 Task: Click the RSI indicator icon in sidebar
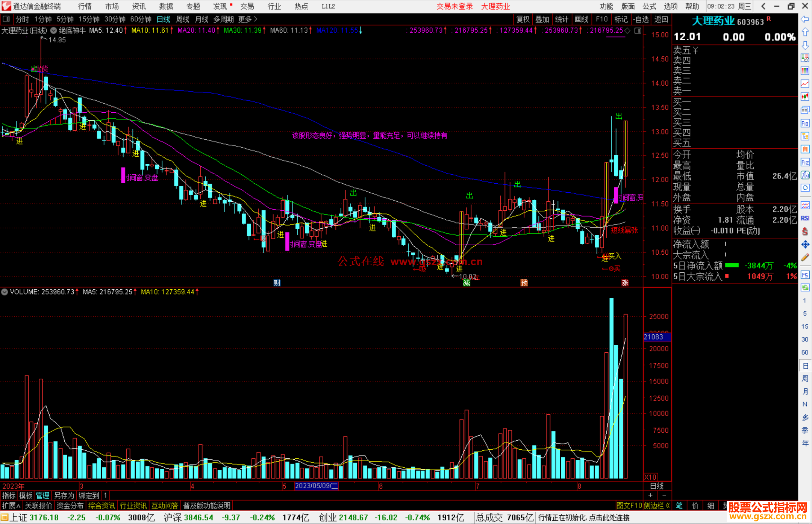pos(805,218)
